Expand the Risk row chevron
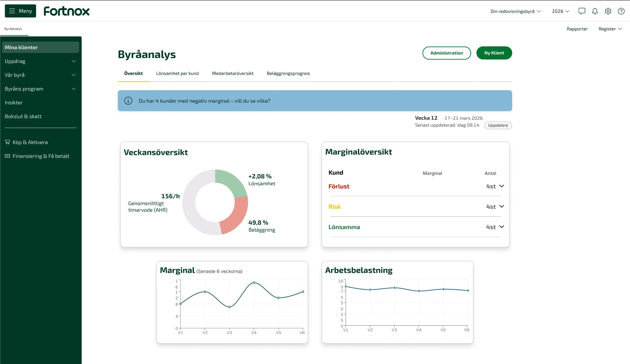630x364 pixels. (501, 206)
